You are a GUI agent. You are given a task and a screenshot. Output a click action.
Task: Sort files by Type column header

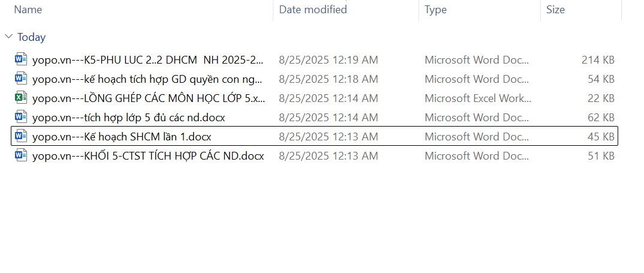436,10
